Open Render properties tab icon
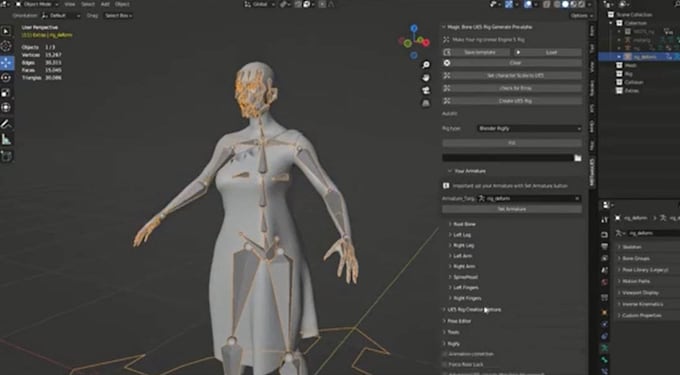The width and height of the screenshot is (680, 375). click(x=605, y=235)
